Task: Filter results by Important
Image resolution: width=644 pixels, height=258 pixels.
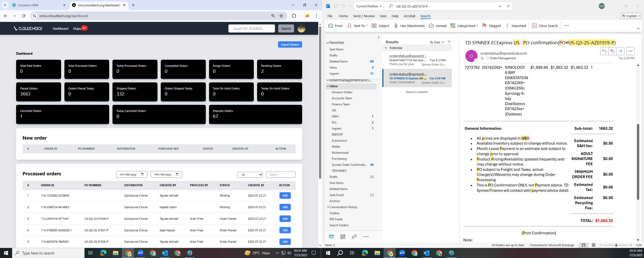Action: click(x=516, y=26)
